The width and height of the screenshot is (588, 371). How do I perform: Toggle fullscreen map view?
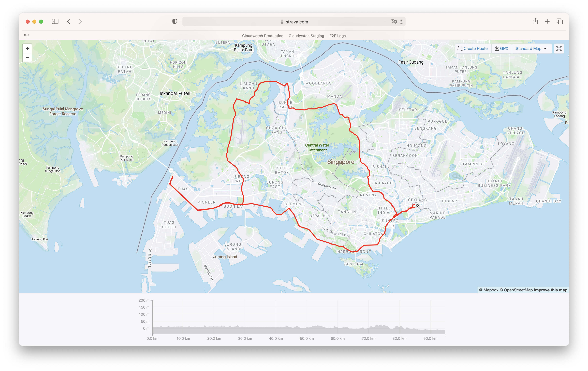point(559,49)
